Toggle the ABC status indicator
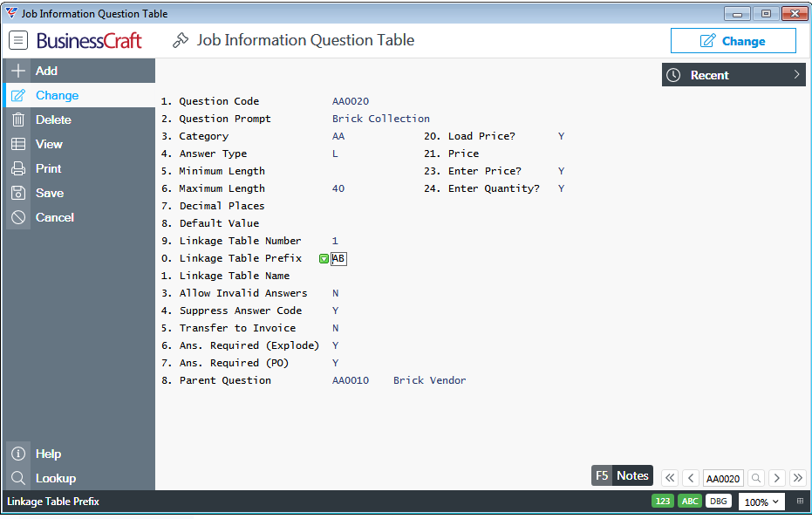 point(690,501)
